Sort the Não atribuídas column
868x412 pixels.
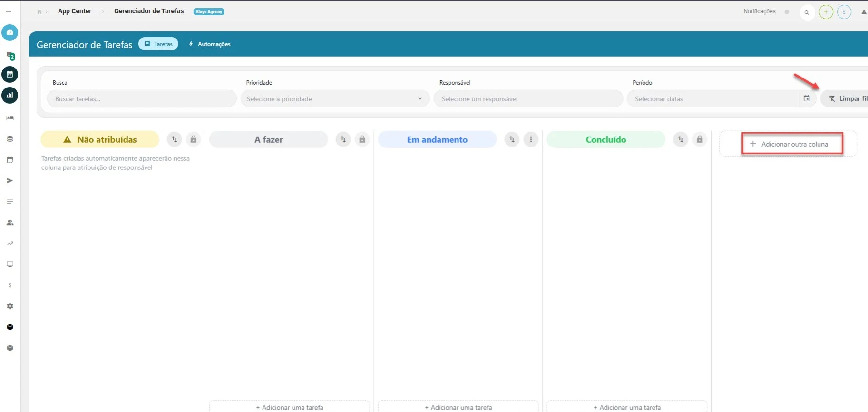(x=175, y=139)
